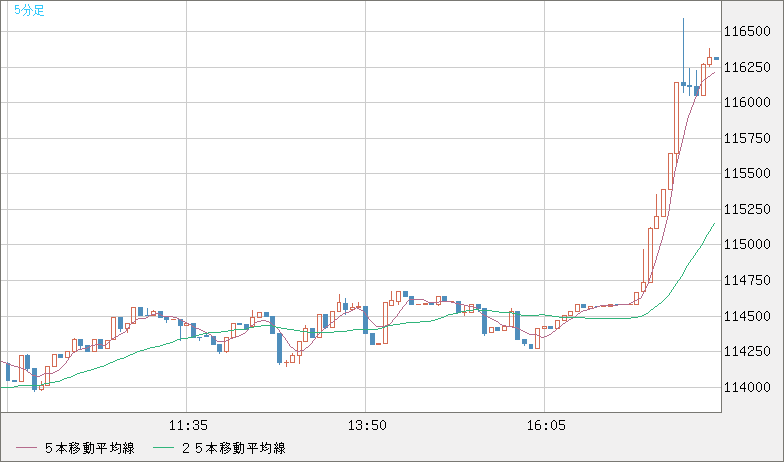Click the 116250 price axis label
The width and height of the screenshot is (784, 462).
point(749,67)
